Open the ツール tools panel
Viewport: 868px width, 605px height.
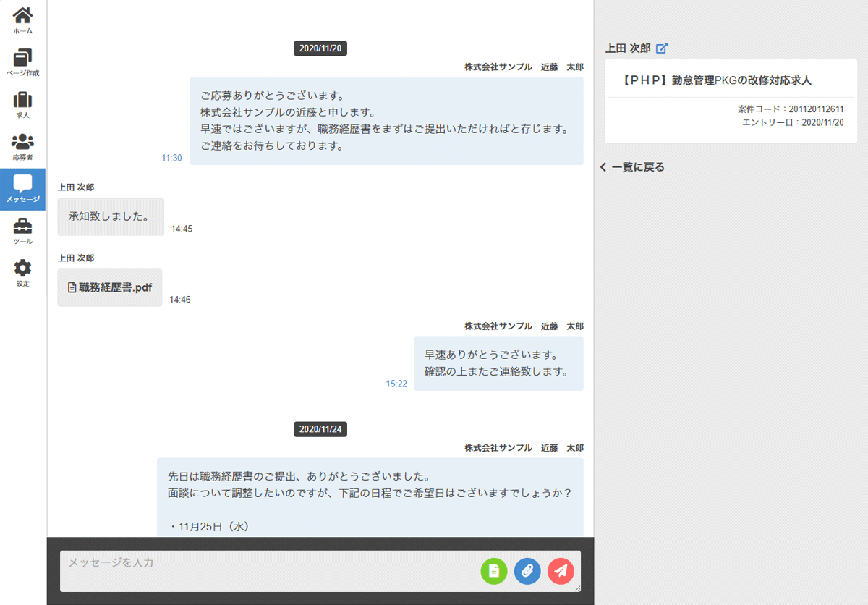[x=22, y=230]
